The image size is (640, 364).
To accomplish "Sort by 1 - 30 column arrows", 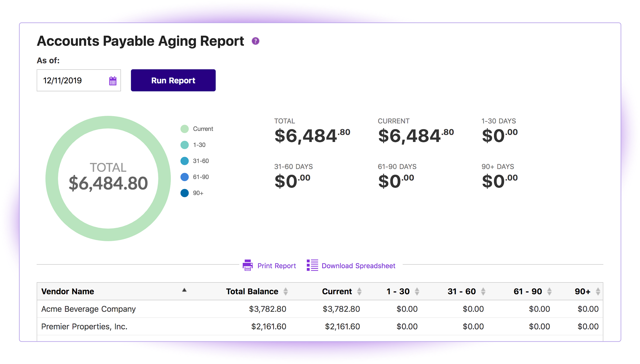I will pyautogui.click(x=417, y=292).
